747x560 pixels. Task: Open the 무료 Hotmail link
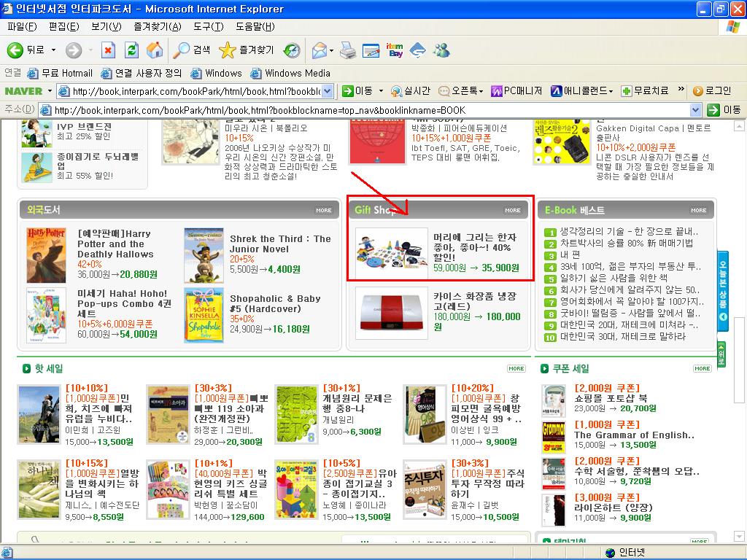tap(61, 74)
